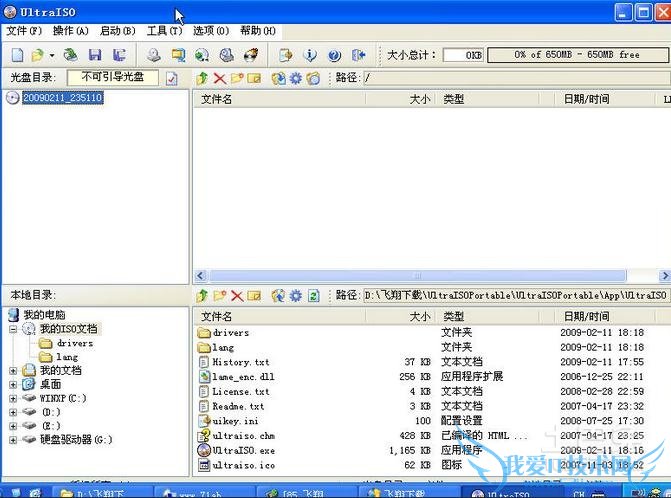Click the Open CD/DVD green icon
The image size is (671, 498).
[x=71, y=55]
